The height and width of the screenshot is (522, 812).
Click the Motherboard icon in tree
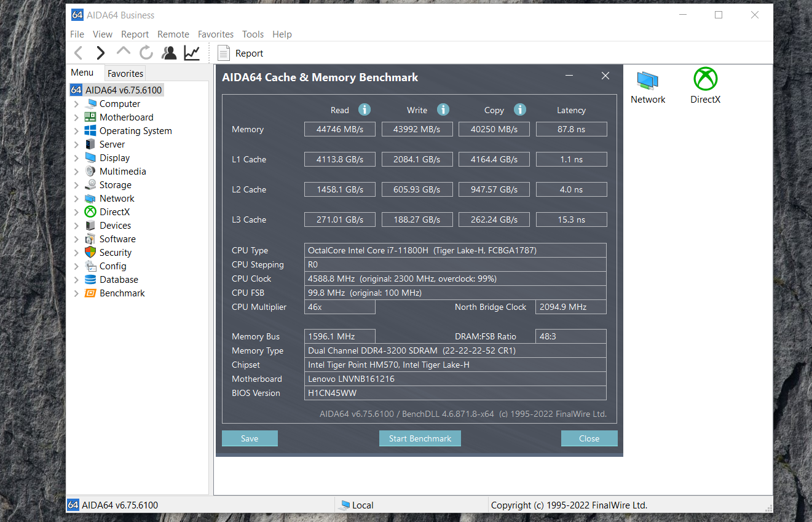coord(90,117)
